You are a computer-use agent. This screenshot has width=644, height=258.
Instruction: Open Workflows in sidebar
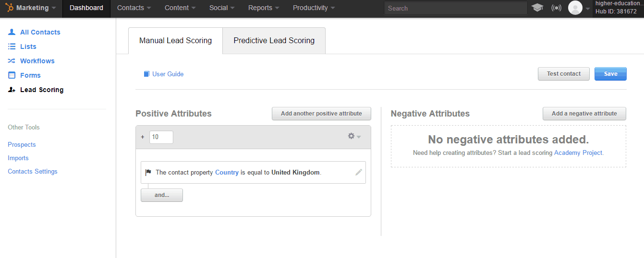point(37,61)
